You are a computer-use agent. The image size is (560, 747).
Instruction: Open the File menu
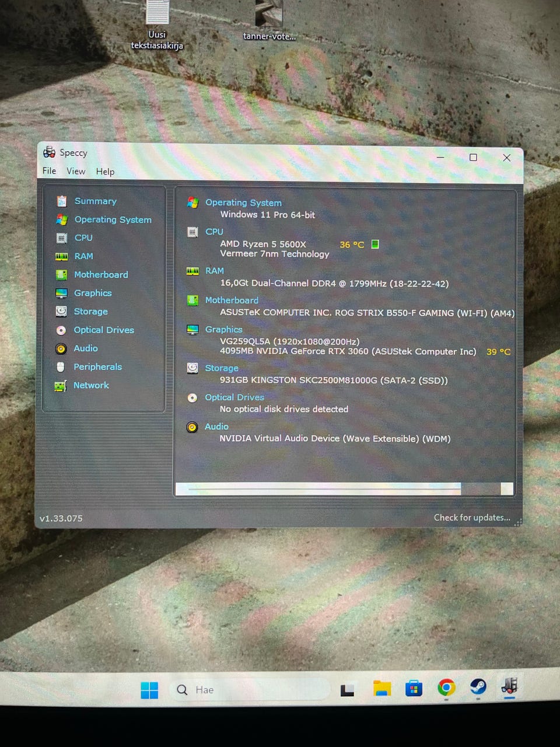point(50,171)
